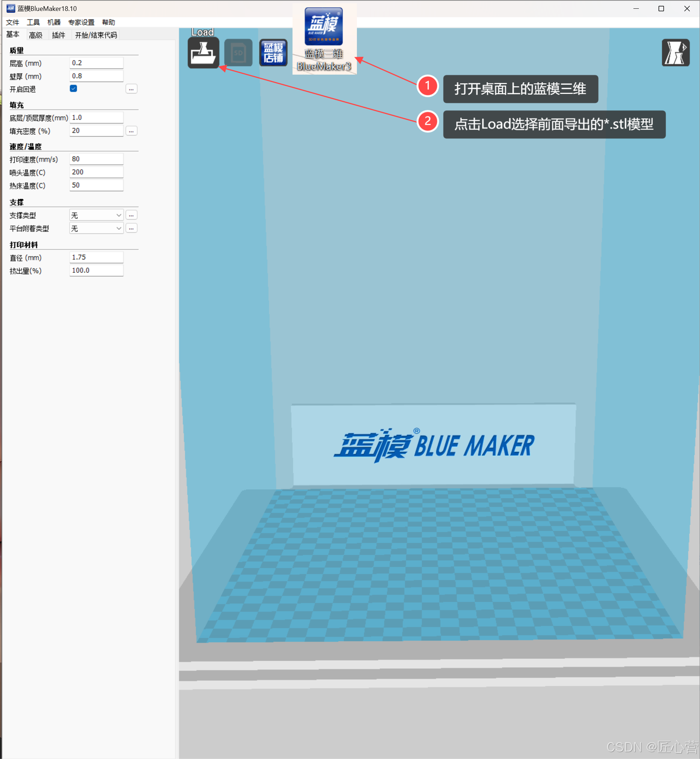Open the 专家设置 menu
Image resolution: width=700 pixels, height=759 pixels.
[x=81, y=22]
